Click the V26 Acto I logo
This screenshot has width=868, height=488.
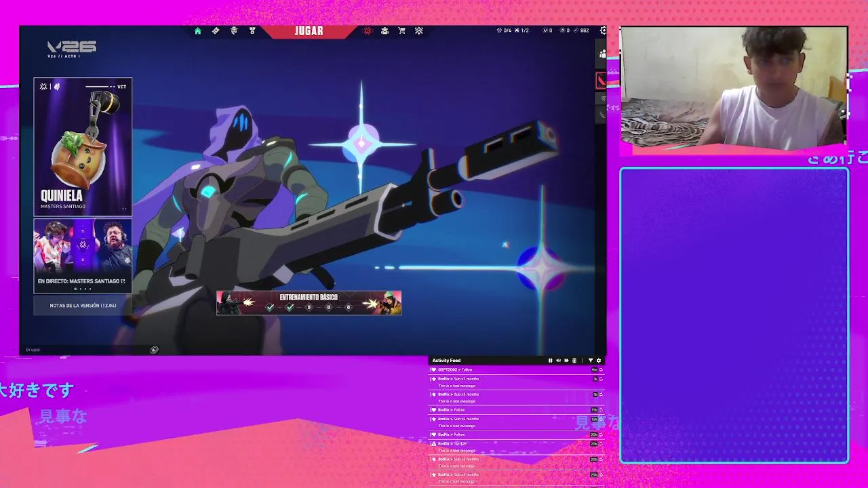tap(71, 49)
